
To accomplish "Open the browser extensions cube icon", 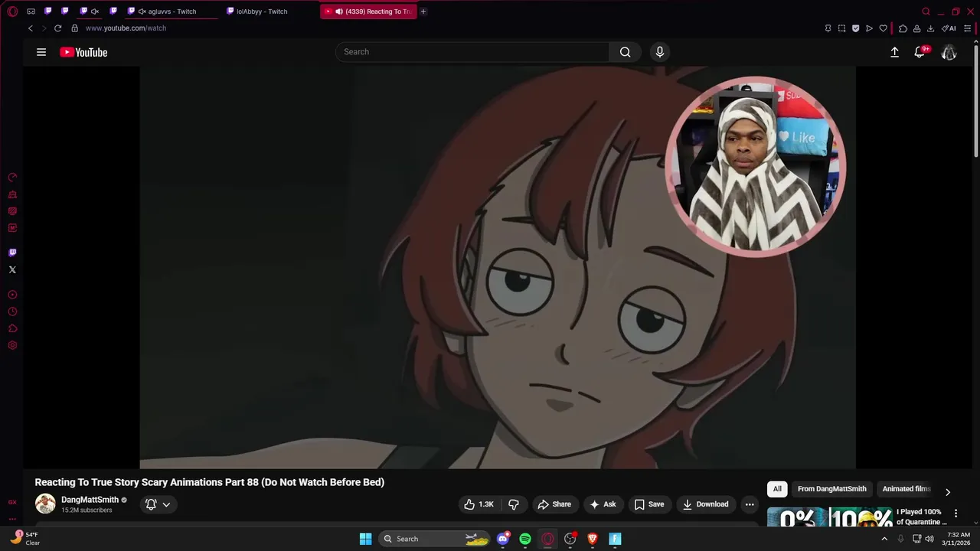I will pyautogui.click(x=903, y=28).
